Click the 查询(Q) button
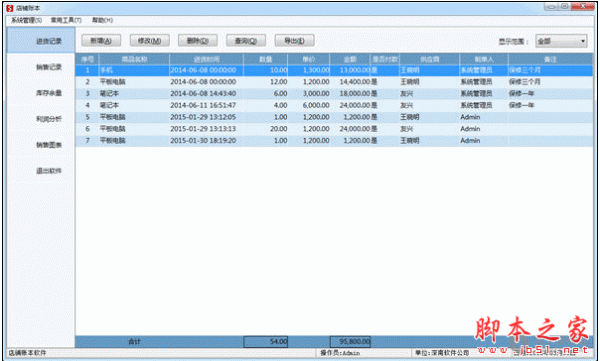The width and height of the screenshot is (600, 361). 246,41
